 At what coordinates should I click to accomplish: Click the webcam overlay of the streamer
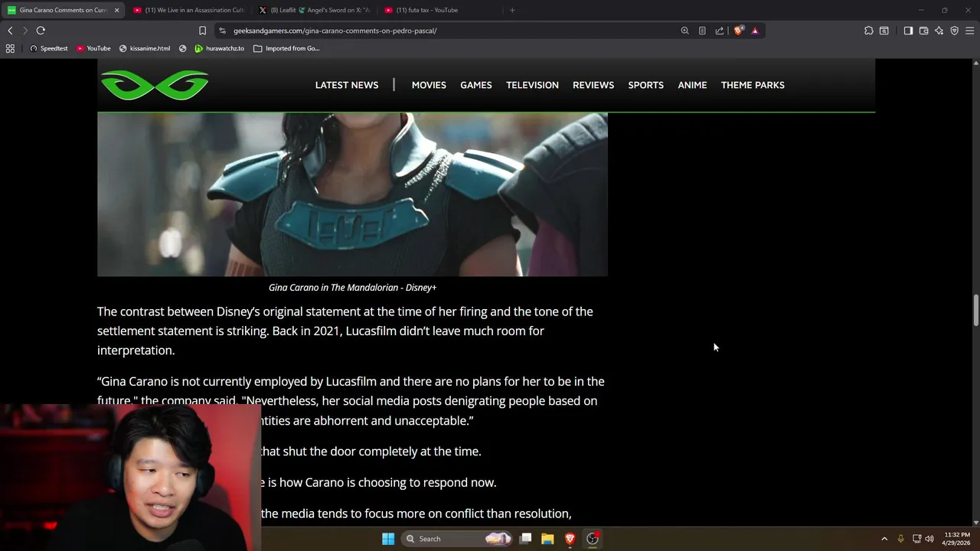tap(130, 478)
